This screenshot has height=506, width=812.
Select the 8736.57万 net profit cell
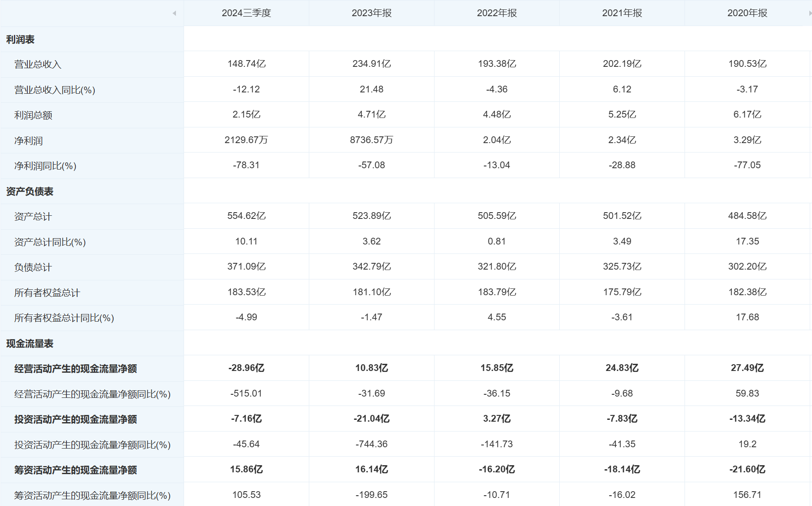pos(371,140)
